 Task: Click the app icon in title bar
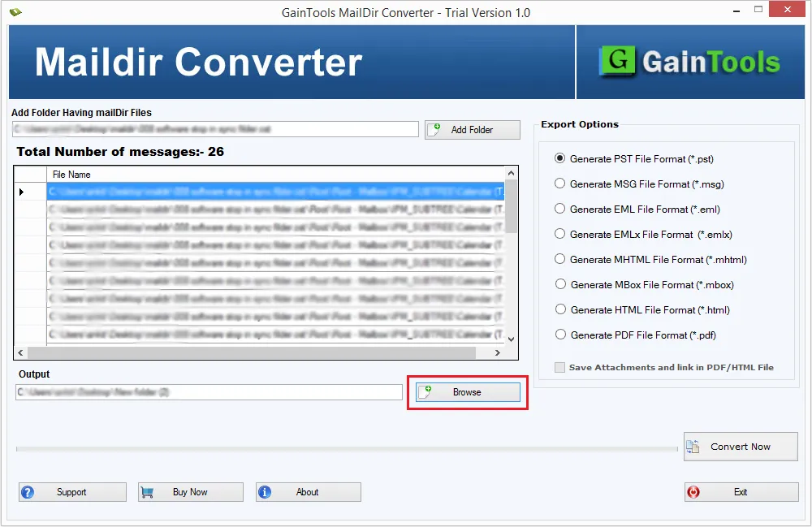tap(15, 12)
